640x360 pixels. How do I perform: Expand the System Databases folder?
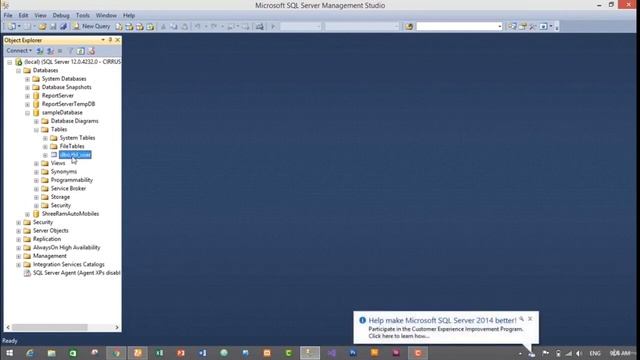(27, 79)
